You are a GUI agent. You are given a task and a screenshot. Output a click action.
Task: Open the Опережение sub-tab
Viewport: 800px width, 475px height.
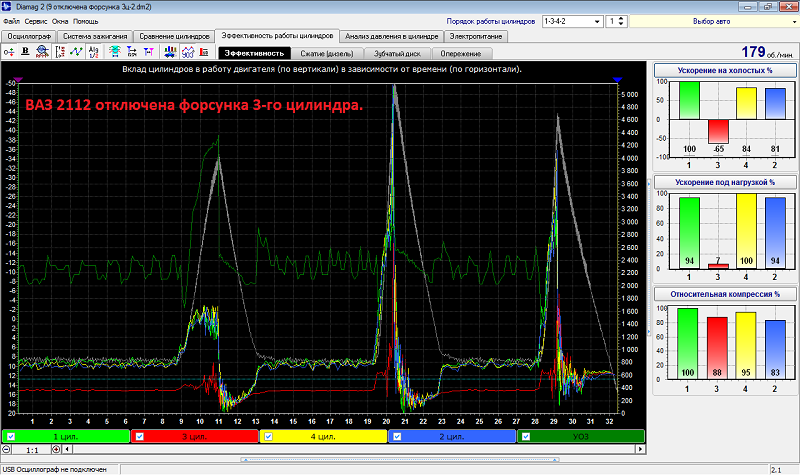tap(461, 53)
